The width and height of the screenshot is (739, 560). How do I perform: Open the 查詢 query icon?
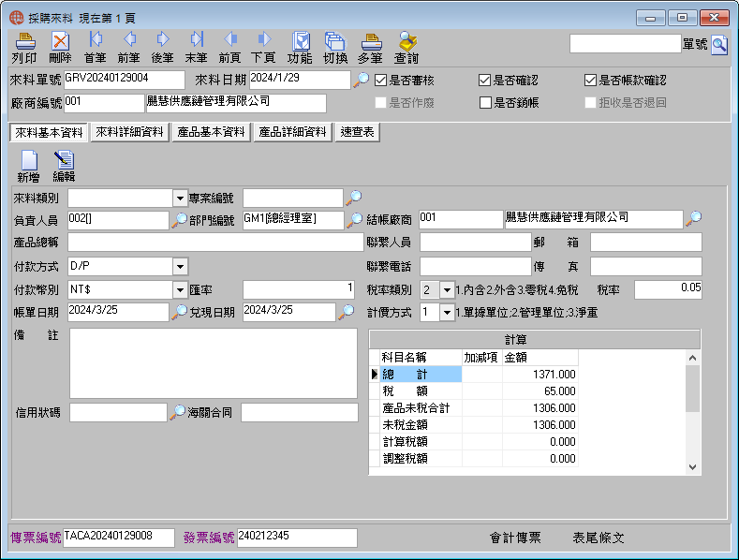pos(406,48)
